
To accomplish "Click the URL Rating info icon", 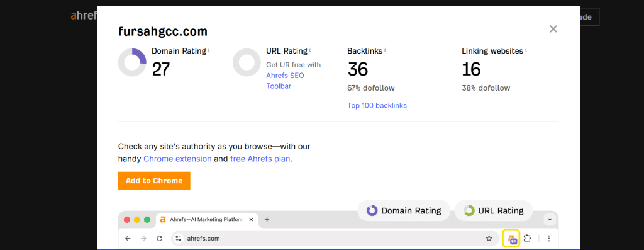I will coord(310,50).
